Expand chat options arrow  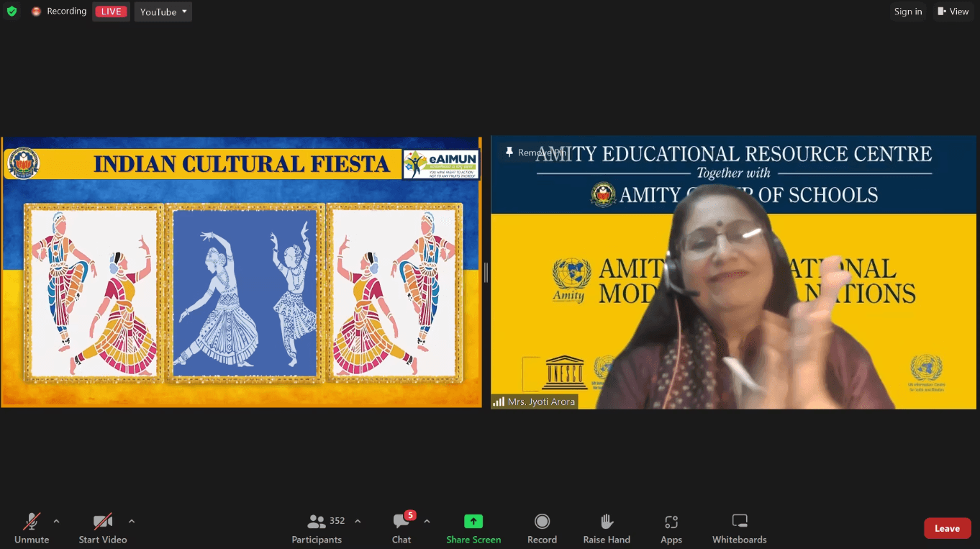(427, 522)
